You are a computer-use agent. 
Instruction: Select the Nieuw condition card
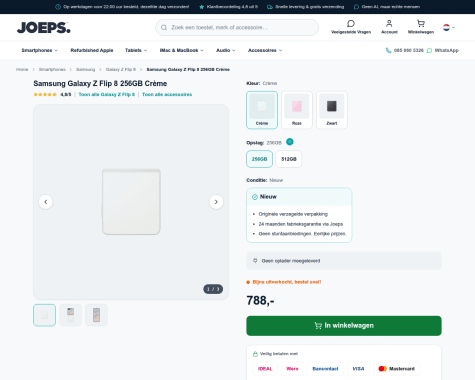(x=299, y=215)
